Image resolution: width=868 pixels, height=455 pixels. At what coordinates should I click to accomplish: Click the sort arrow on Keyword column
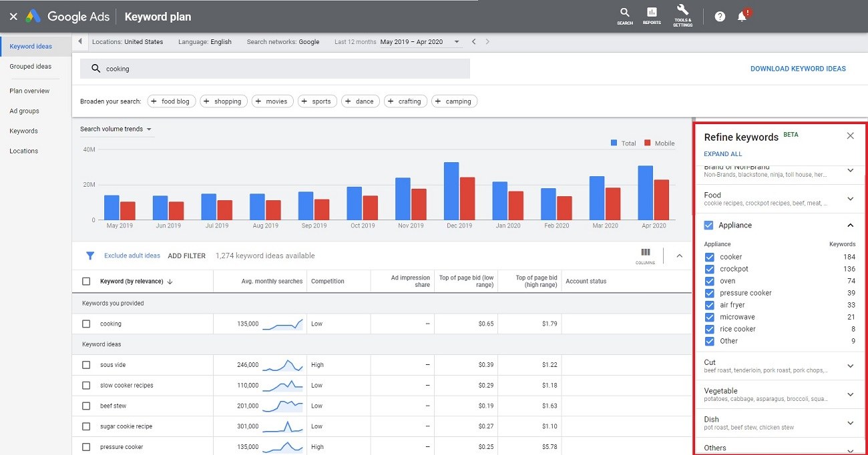point(170,282)
